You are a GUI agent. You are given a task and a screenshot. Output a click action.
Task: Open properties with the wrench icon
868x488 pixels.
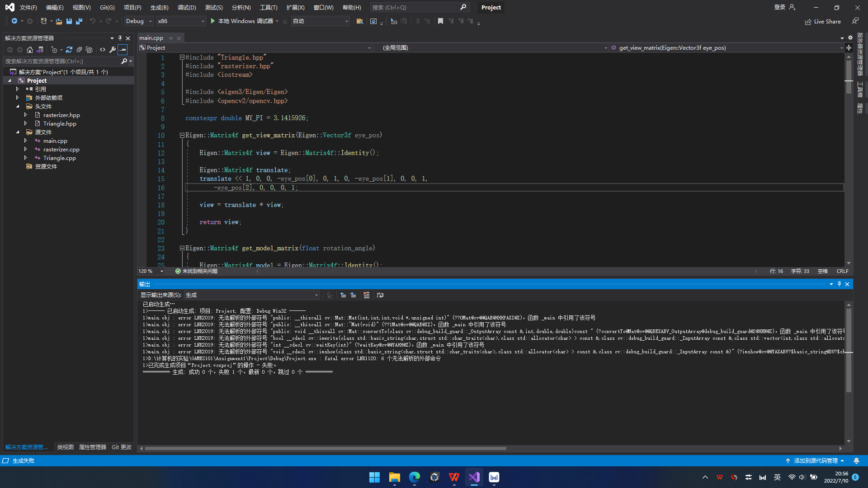(x=113, y=50)
